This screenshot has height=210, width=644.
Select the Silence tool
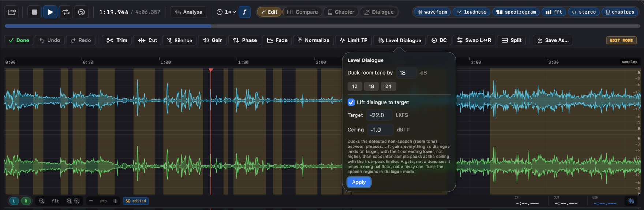(180, 40)
